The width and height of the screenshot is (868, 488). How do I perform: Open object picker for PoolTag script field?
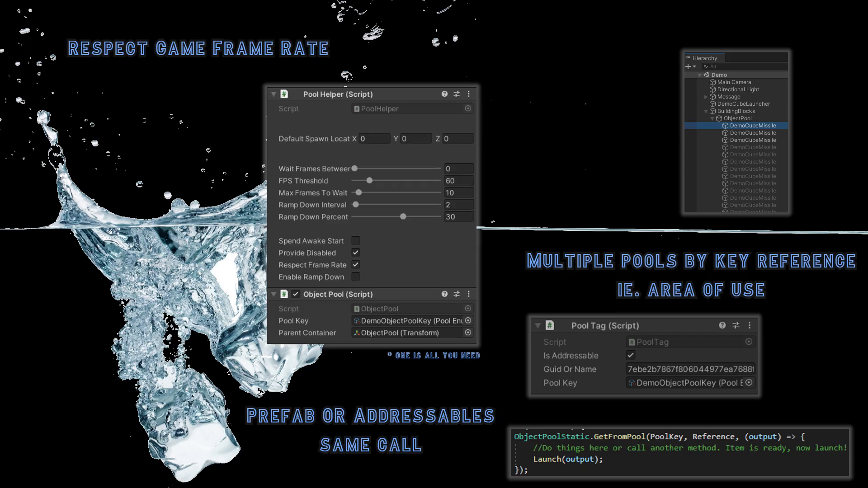click(749, 342)
